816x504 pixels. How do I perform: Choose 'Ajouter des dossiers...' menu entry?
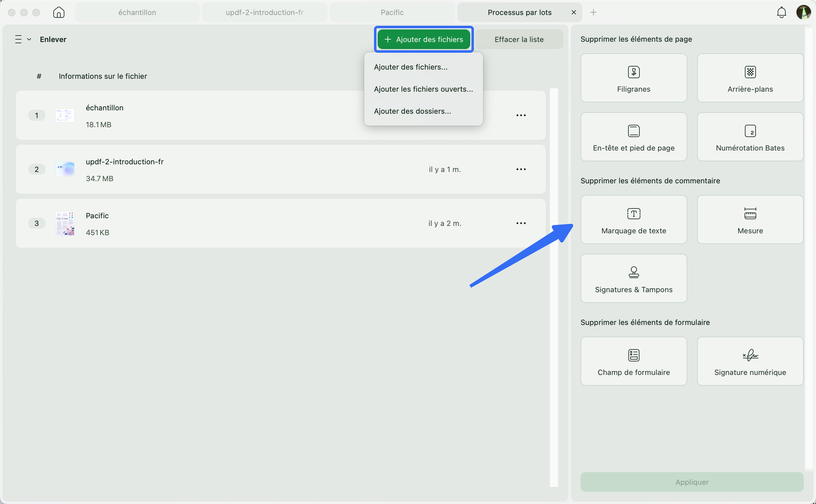412,111
